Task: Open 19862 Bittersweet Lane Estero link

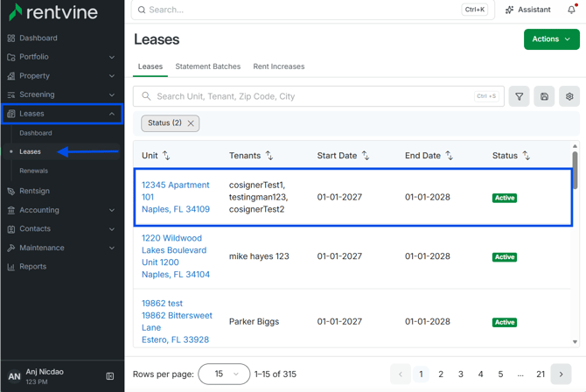Action: click(x=177, y=322)
